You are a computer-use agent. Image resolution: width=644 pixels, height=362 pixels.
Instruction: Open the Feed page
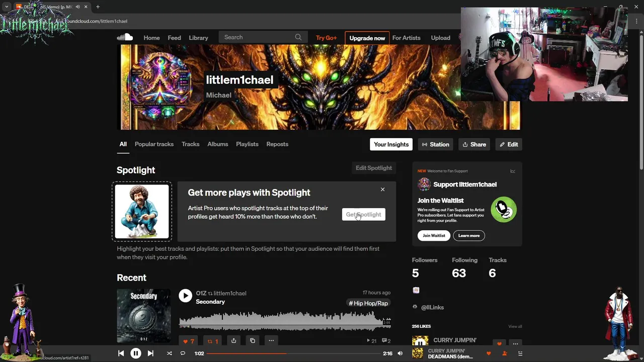174,38
